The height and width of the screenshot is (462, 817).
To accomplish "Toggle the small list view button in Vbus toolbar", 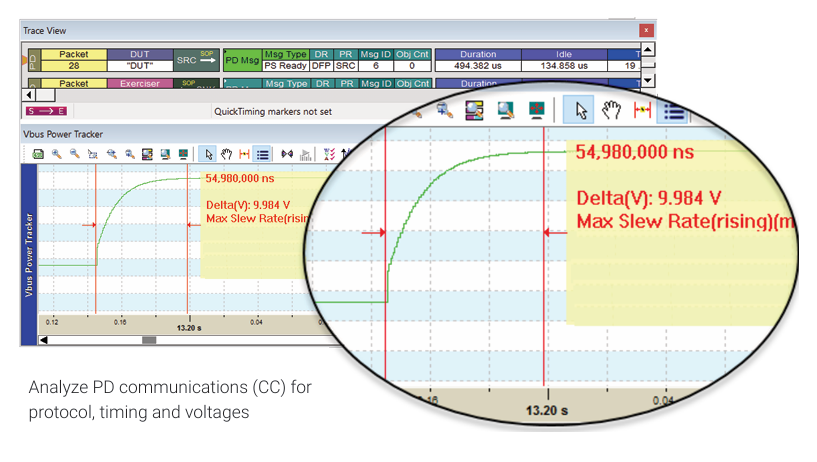I will (262, 154).
